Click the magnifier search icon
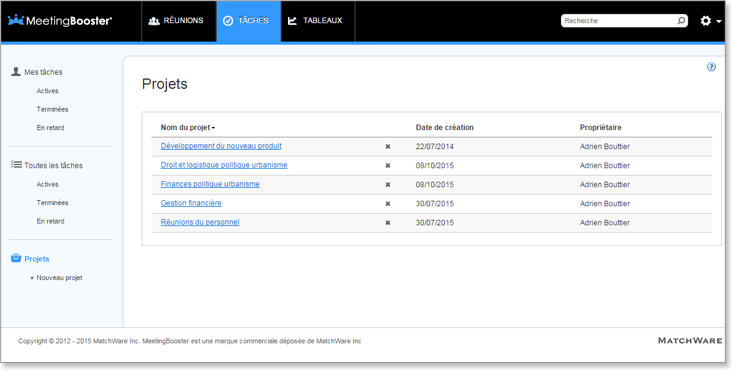The height and width of the screenshot is (377, 739). (x=682, y=21)
